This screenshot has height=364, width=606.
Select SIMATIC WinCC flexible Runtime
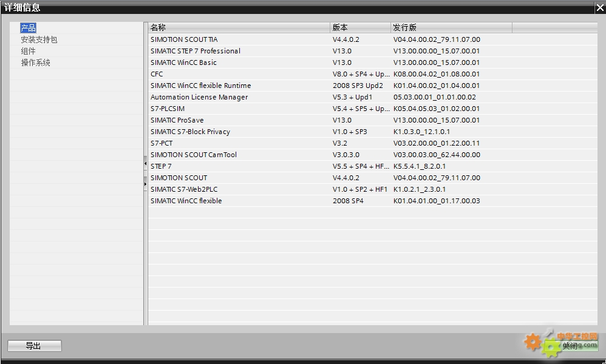click(x=200, y=86)
